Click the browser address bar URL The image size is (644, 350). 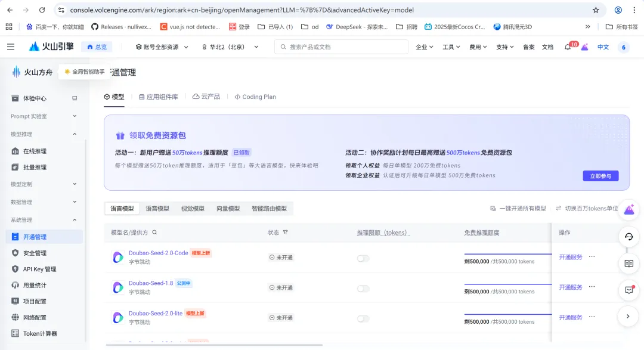241,10
